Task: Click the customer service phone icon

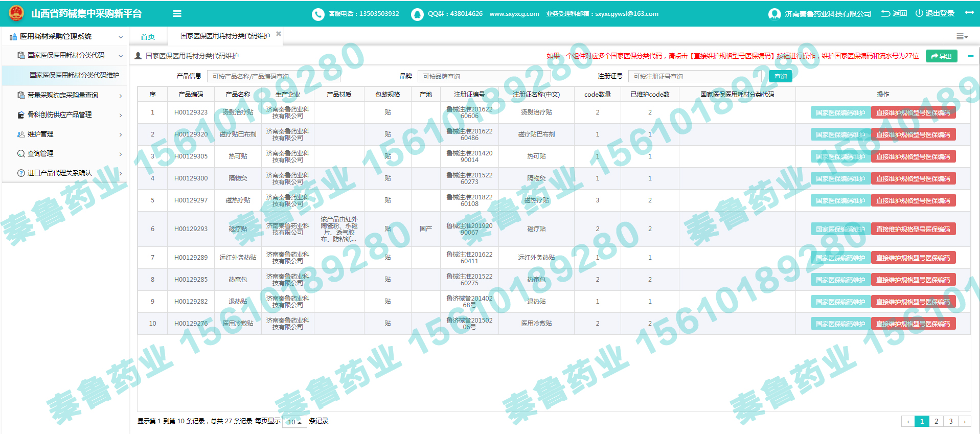Action: click(x=318, y=14)
